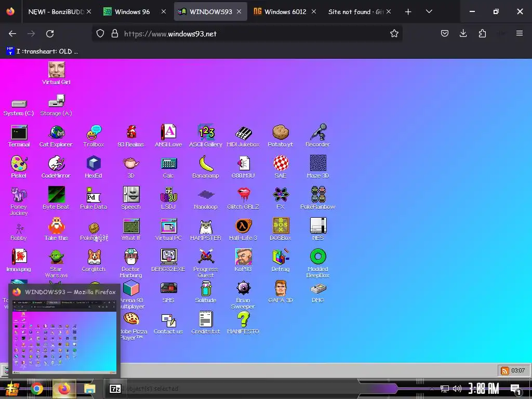Image resolution: width=532 pixels, height=399 pixels.
Task: Open Chrome from the Windows taskbar
Action: coord(37,389)
